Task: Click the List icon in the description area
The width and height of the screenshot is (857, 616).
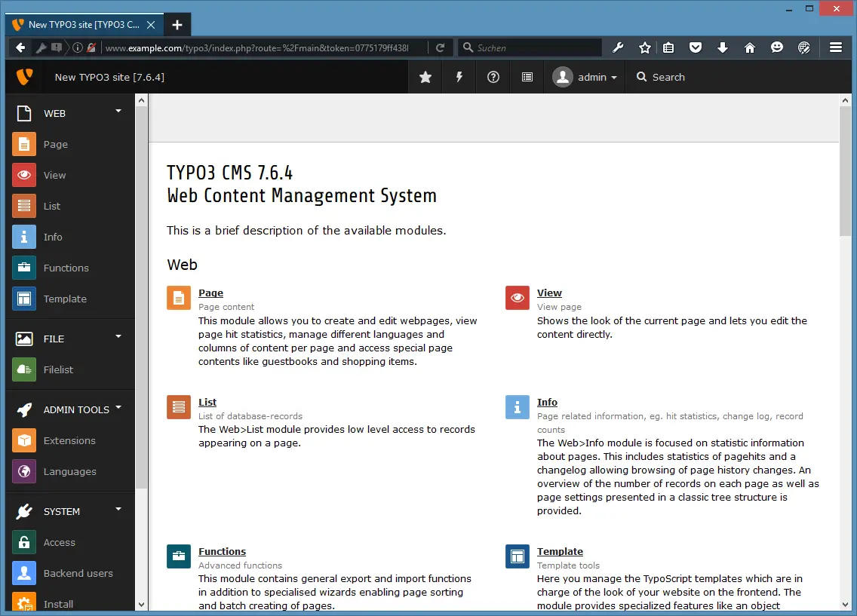Action: 179,407
